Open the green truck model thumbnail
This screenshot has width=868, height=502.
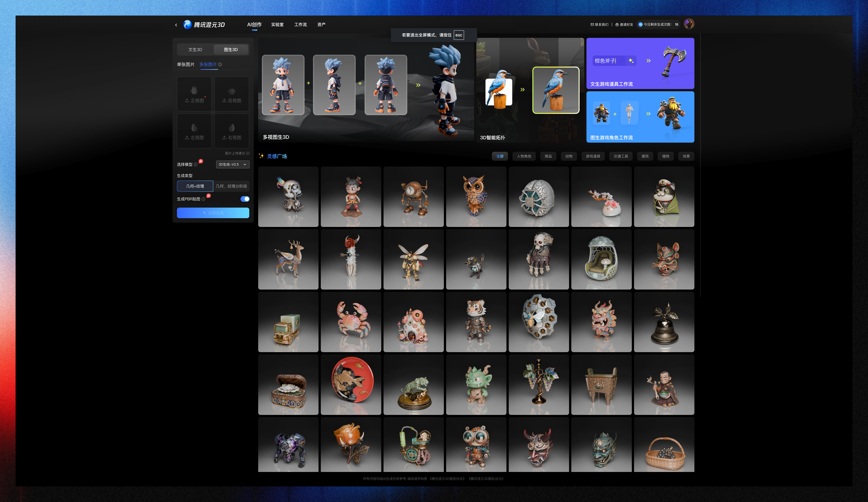[288, 322]
